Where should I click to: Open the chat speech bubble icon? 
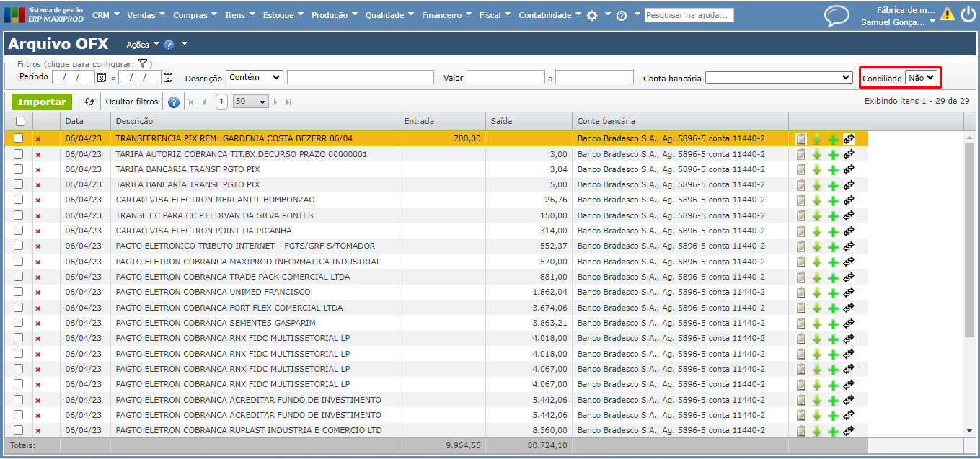pos(836,16)
